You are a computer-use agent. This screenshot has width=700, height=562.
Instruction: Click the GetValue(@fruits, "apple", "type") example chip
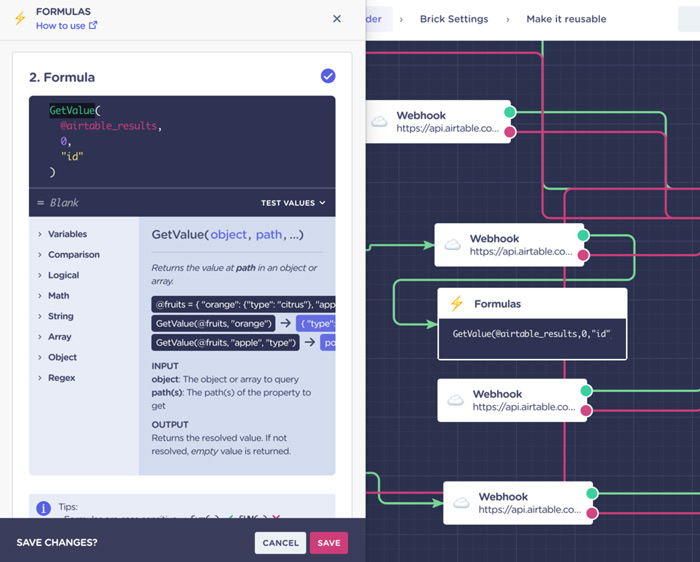225,343
